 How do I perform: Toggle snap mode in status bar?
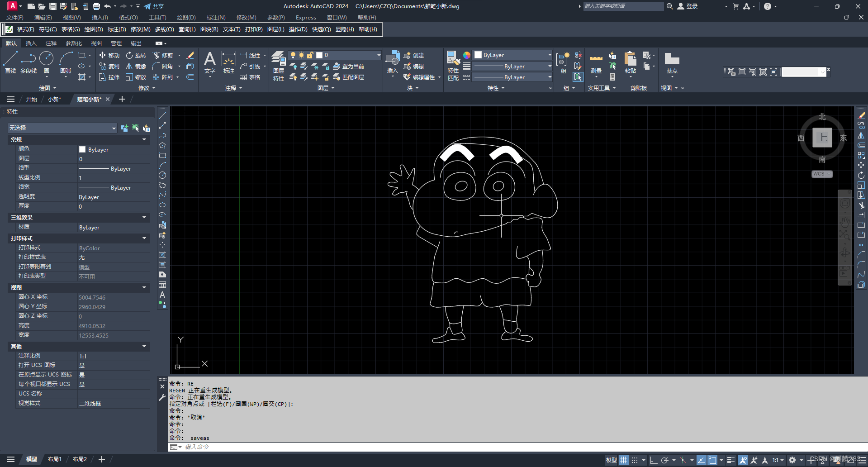(x=635, y=460)
